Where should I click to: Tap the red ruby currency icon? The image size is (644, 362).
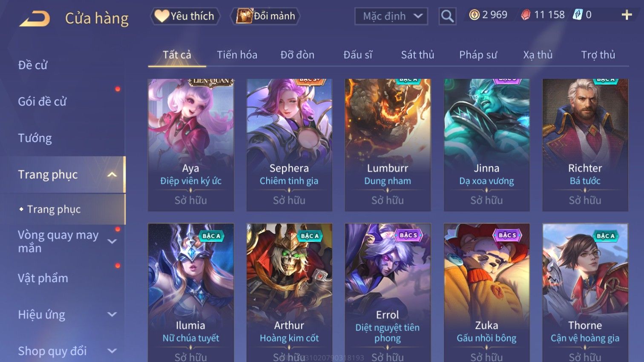(526, 15)
